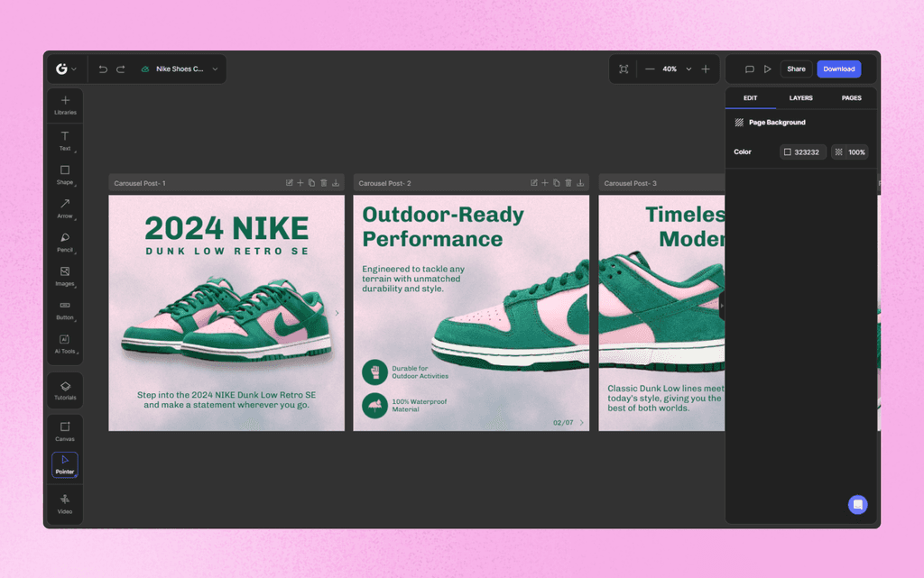924x578 pixels.
Task: Select the Button element tool
Action: pyautogui.click(x=64, y=310)
